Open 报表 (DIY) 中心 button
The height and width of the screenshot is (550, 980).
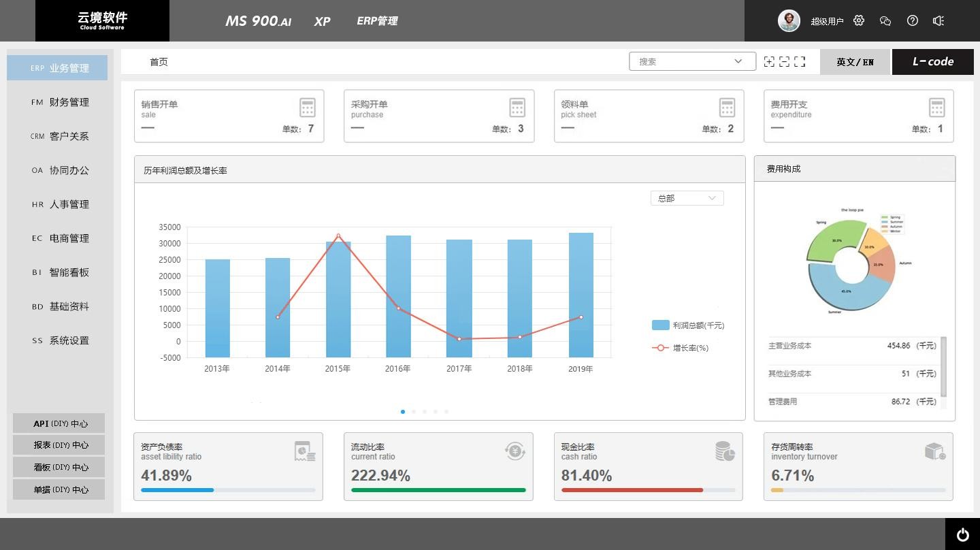tap(59, 445)
